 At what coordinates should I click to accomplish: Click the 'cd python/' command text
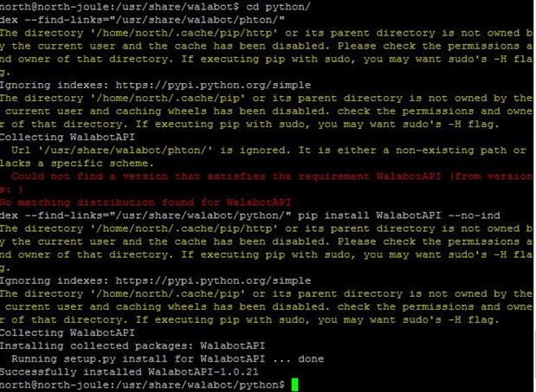tap(278, 7)
